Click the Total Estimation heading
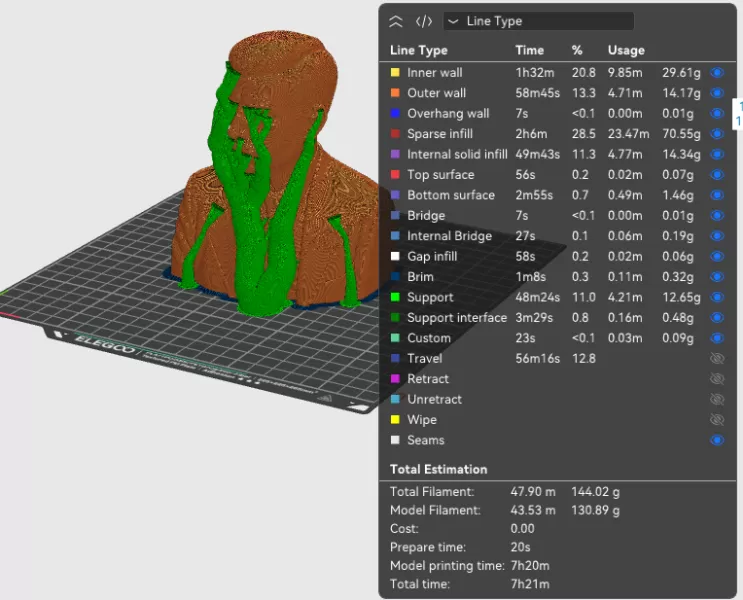 coord(438,469)
